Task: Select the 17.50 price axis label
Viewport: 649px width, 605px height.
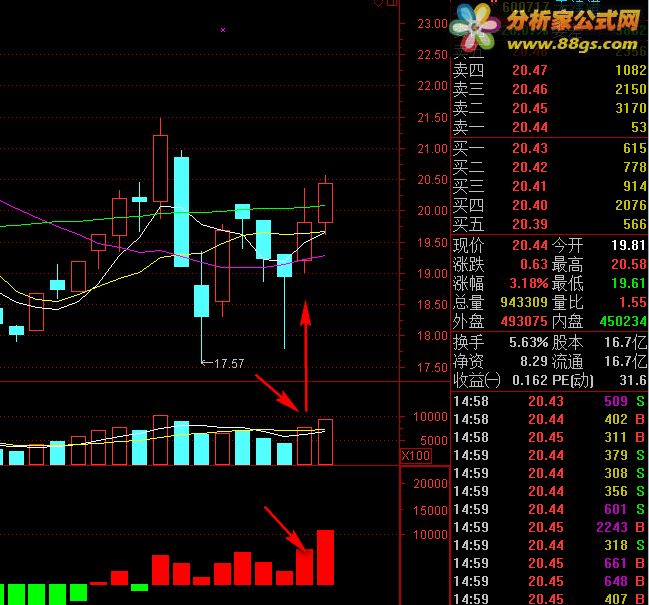Action: coord(433,367)
